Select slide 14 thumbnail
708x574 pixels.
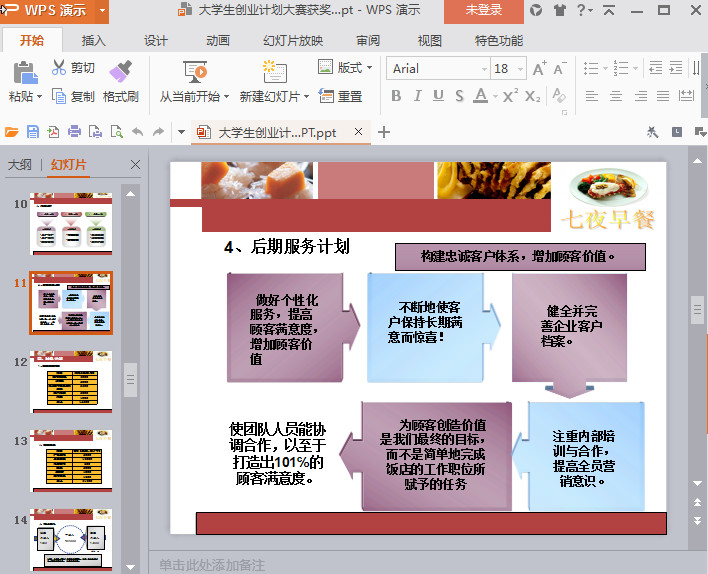[x=71, y=540]
